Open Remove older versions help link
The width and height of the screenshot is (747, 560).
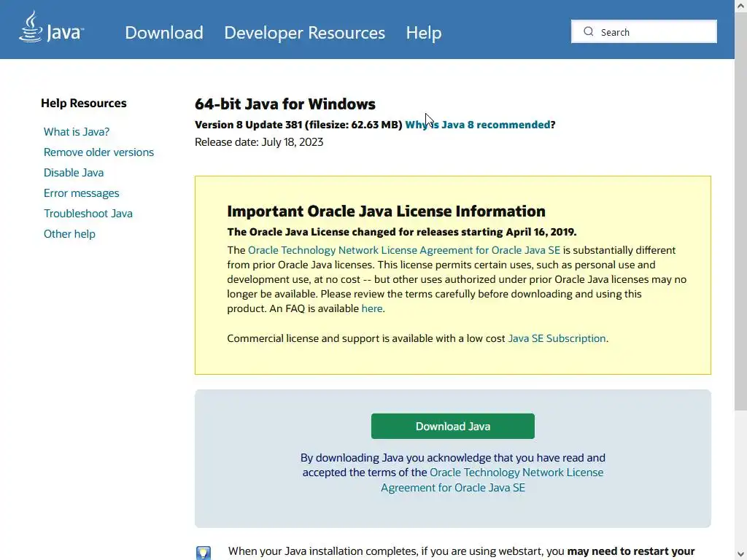(98, 152)
